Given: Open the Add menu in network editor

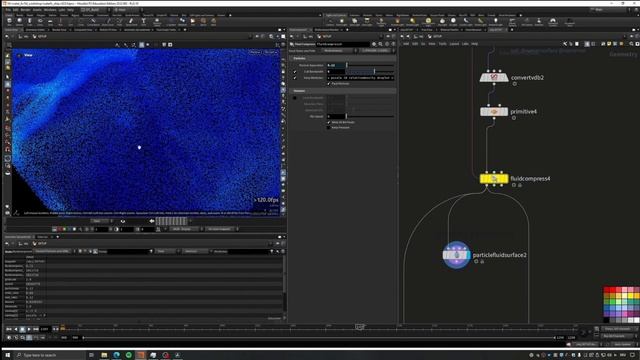Looking at the screenshot, I should (407, 44).
